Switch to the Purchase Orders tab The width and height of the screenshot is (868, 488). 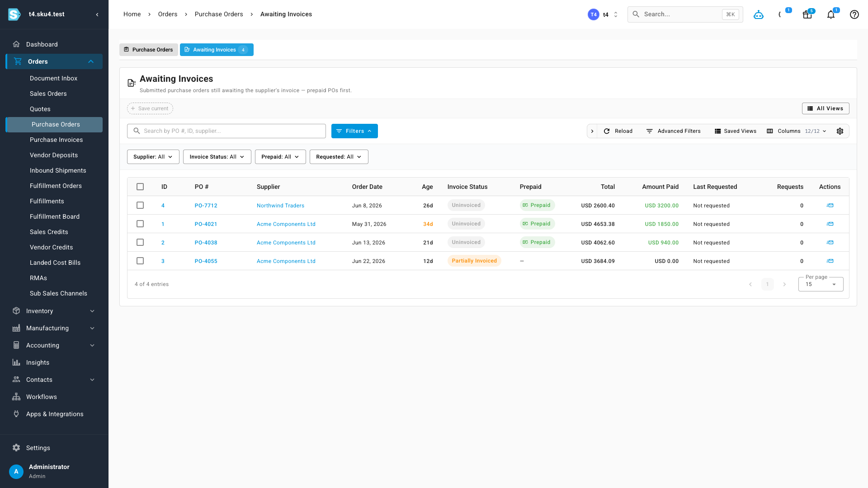point(149,50)
